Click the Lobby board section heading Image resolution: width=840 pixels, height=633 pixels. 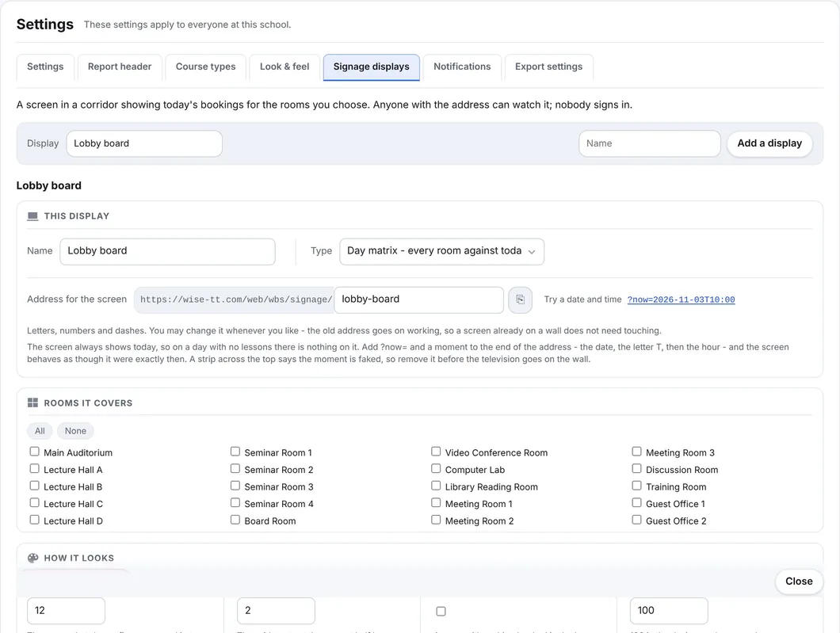pyautogui.click(x=49, y=186)
